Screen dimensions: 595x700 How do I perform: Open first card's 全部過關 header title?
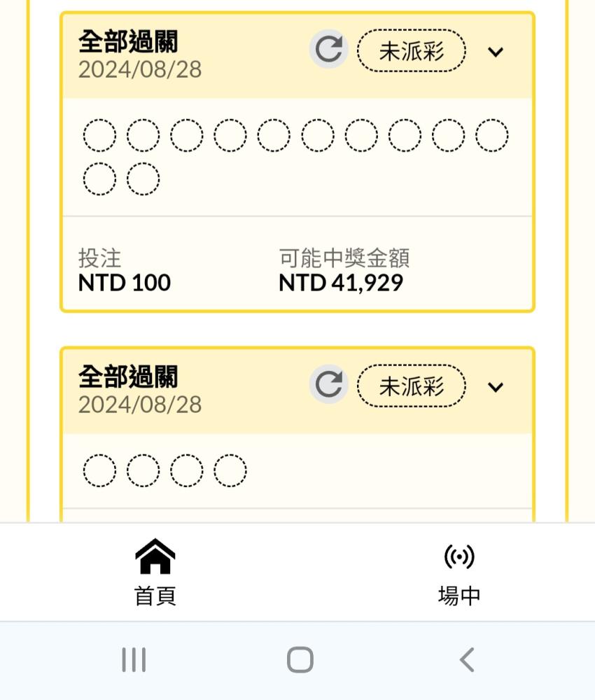pos(128,41)
